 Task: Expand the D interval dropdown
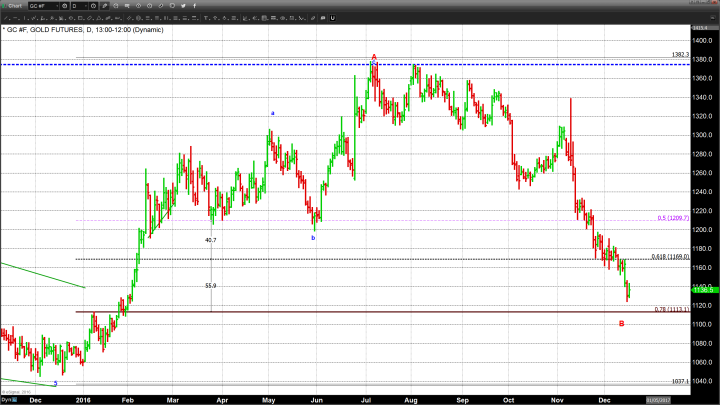coord(84,5)
